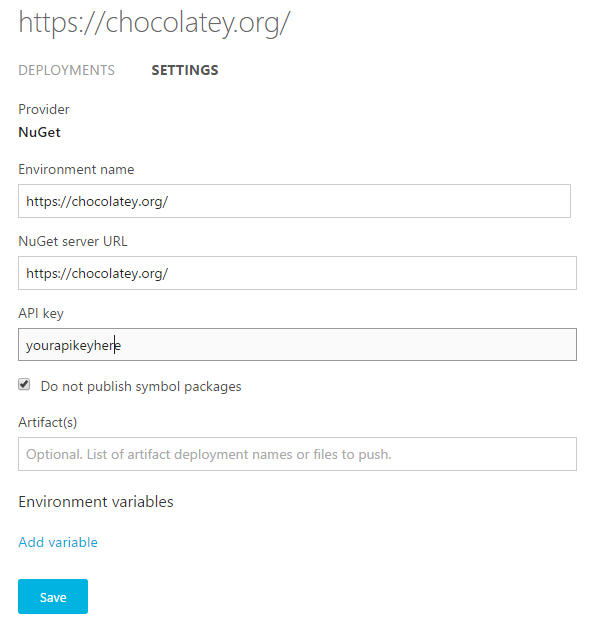The height and width of the screenshot is (630, 608).
Task: Uncheck Do not publish symbol packages checkbox
Action: pyautogui.click(x=24, y=385)
